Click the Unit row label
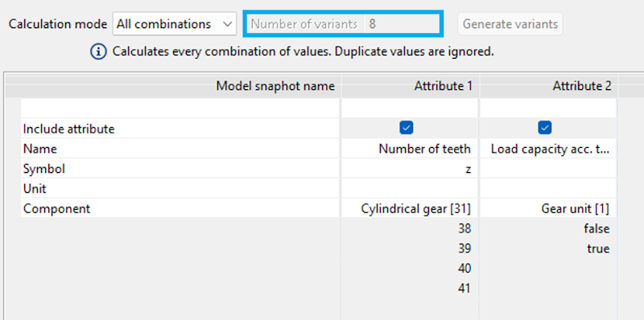Viewport: 644px width, 320px height. [35, 189]
